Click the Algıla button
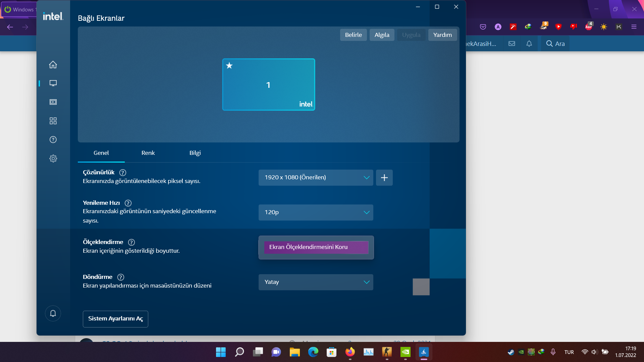Screen dimensions: 644x362 pyautogui.click(x=382, y=35)
